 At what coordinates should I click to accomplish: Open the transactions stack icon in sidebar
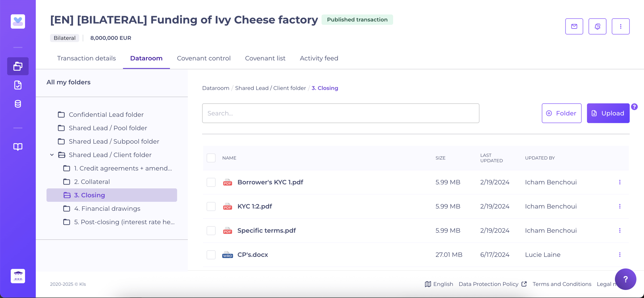[18, 66]
